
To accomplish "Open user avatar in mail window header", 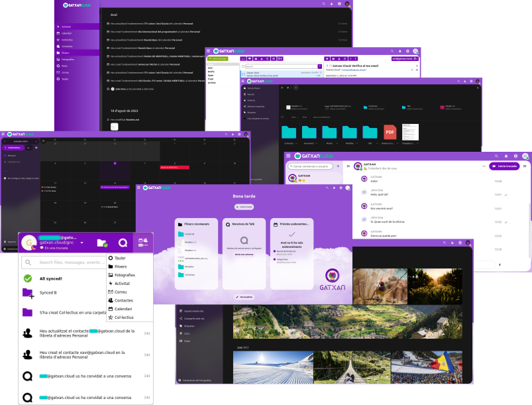I will coord(415,51).
